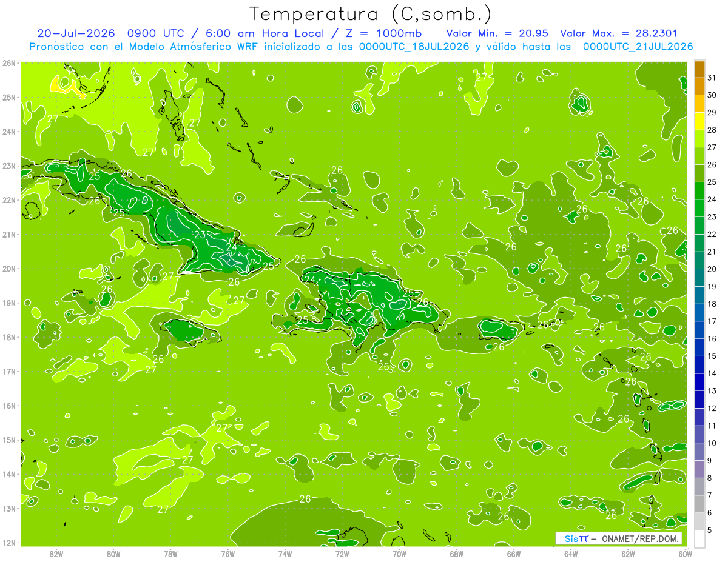
Task: Click color scale label 31
Action: coord(712,78)
